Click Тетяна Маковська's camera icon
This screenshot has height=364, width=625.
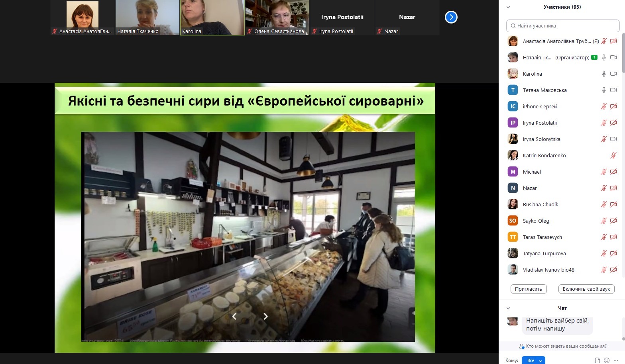(613, 90)
